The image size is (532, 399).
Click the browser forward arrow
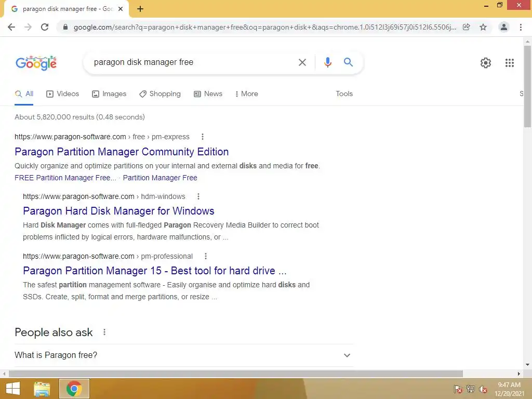(28, 27)
